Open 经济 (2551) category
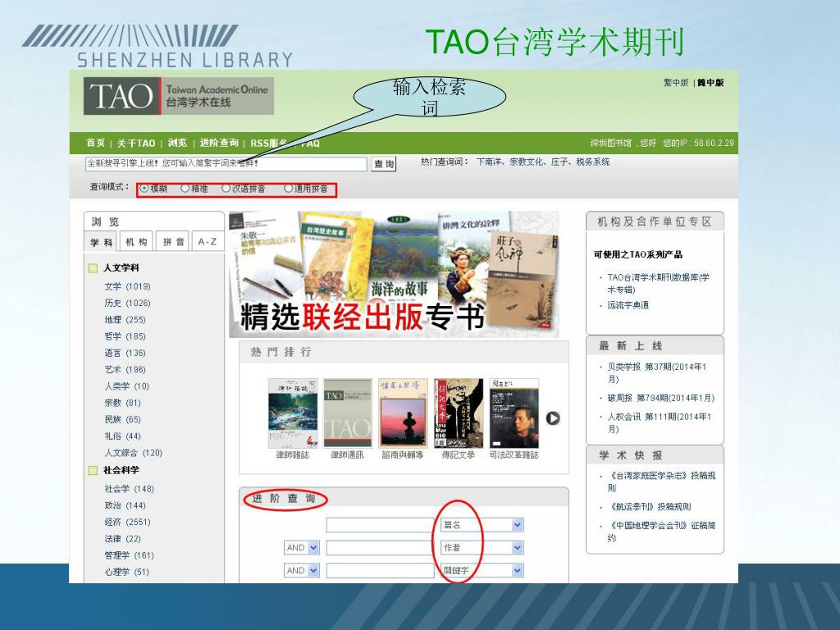This screenshot has height=630, width=840. [x=127, y=523]
